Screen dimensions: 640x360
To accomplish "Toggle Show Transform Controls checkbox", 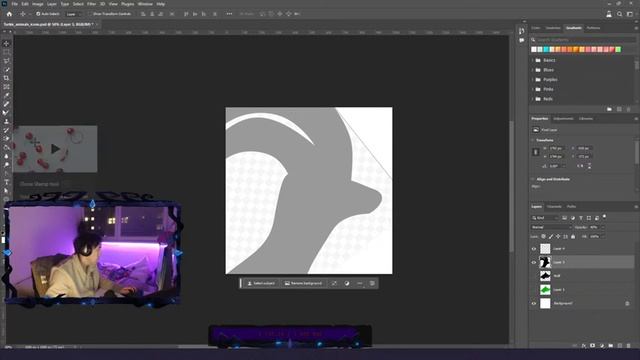I will click(91, 14).
